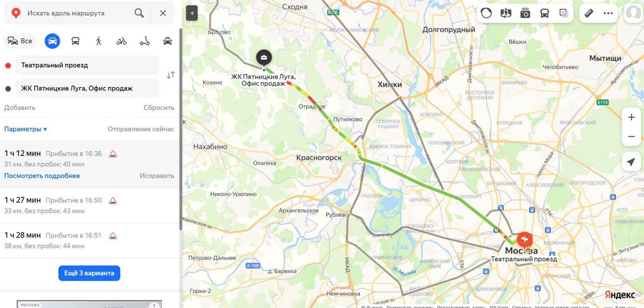Zoom in the map with plus

point(632,117)
